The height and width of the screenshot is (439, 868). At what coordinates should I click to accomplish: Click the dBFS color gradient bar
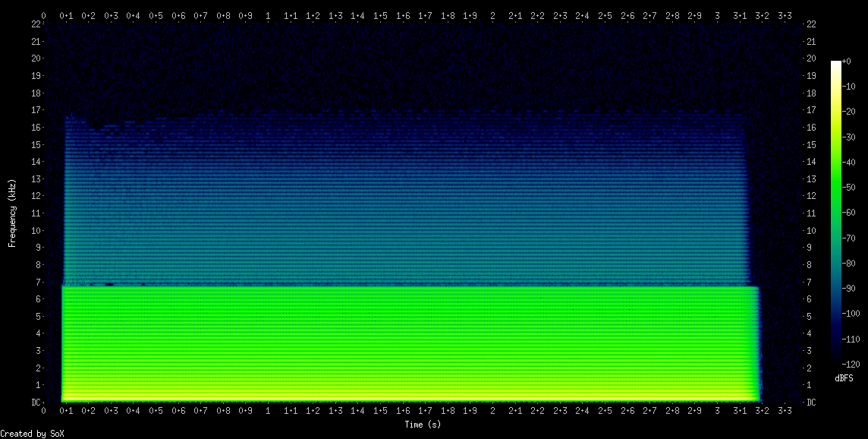tap(836, 213)
